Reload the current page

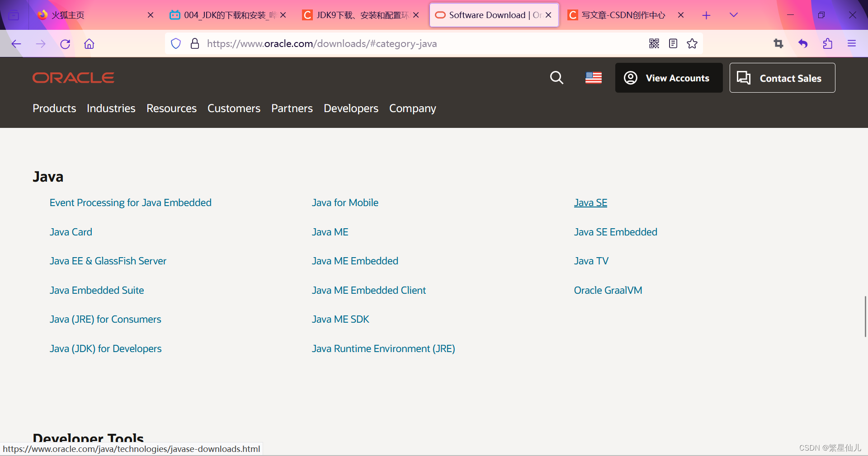click(65, 44)
